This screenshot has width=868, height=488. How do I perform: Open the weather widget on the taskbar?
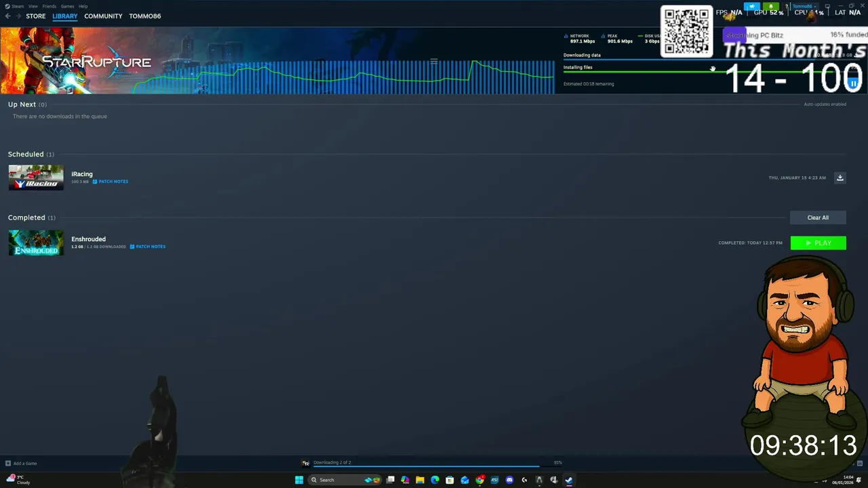(18, 480)
